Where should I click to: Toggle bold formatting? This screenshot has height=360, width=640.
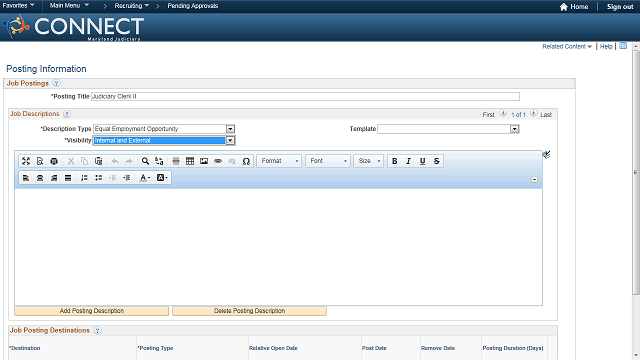(x=395, y=161)
